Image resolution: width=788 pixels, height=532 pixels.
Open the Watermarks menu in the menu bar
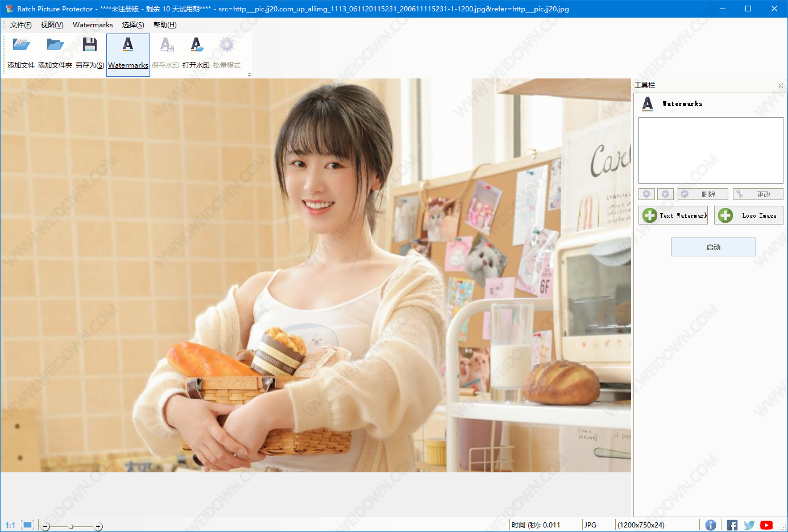tap(93, 25)
